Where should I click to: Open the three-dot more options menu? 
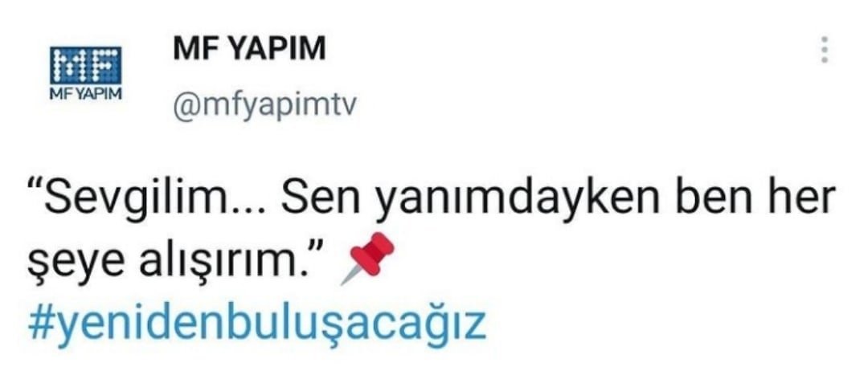click(825, 50)
